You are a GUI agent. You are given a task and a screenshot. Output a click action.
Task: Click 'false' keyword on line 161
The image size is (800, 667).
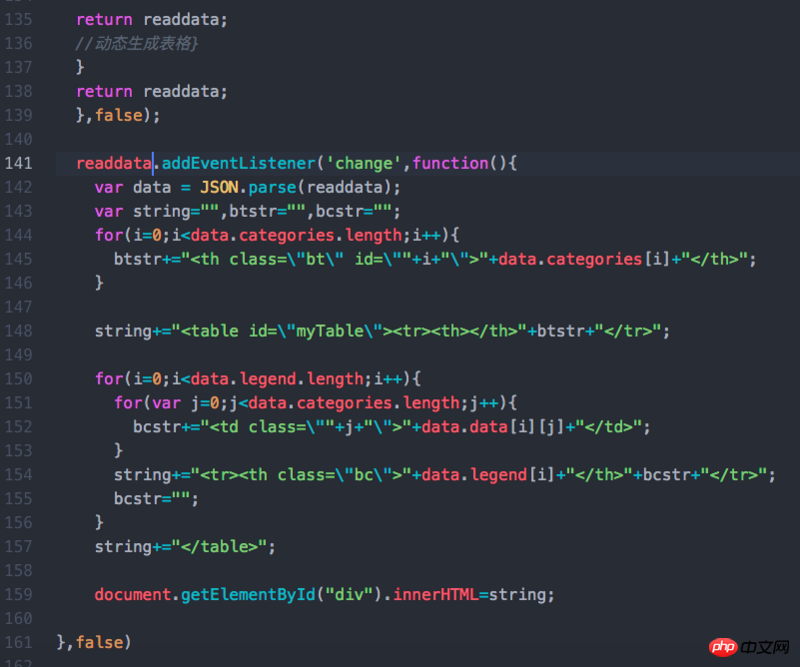click(99, 643)
